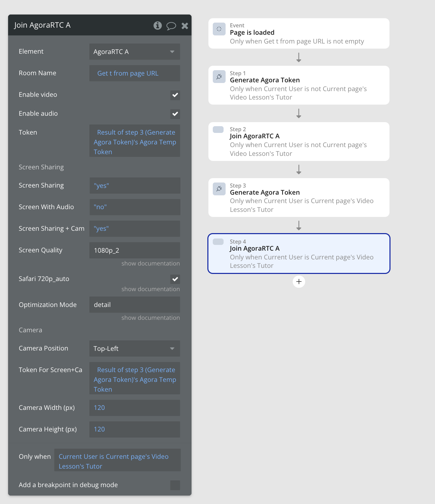Click Optimization Mode label
The image size is (435, 504).
click(x=48, y=305)
